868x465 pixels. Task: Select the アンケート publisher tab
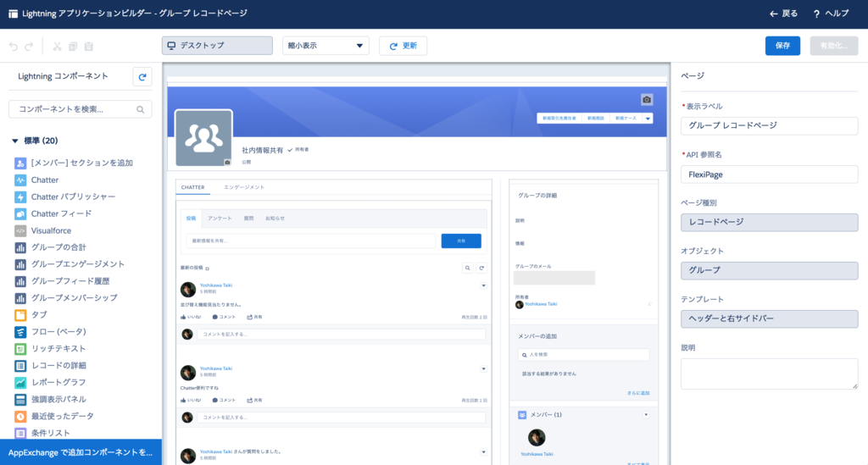220,219
